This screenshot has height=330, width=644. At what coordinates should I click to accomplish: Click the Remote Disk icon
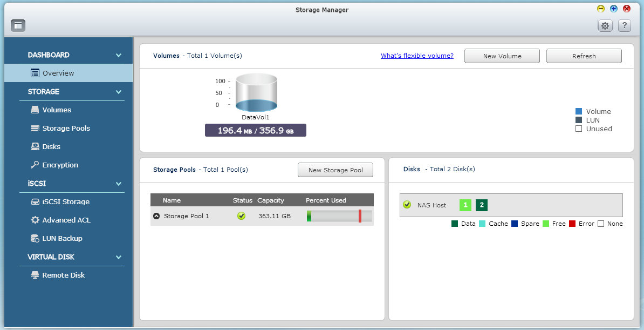pyautogui.click(x=35, y=275)
